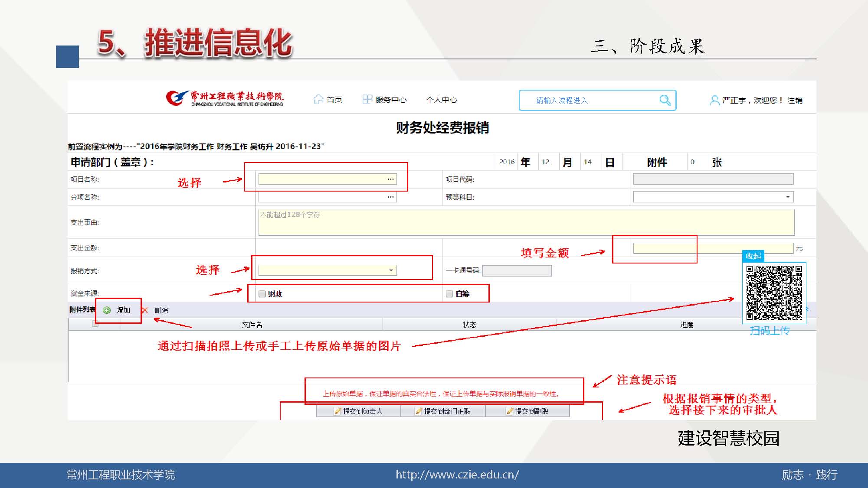
Task: Click the 扫码上传 QR code image
Action: (774, 293)
